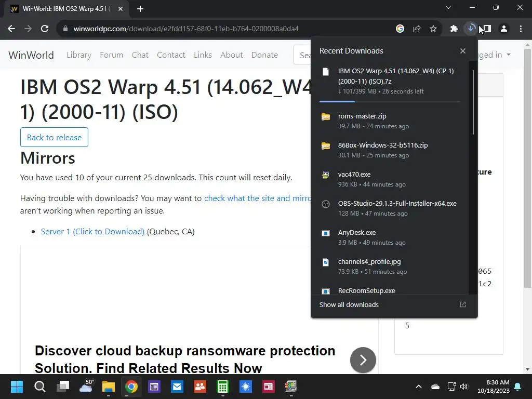532x399 pixels.
Task: Open the Donate nav item
Action: pos(264,55)
